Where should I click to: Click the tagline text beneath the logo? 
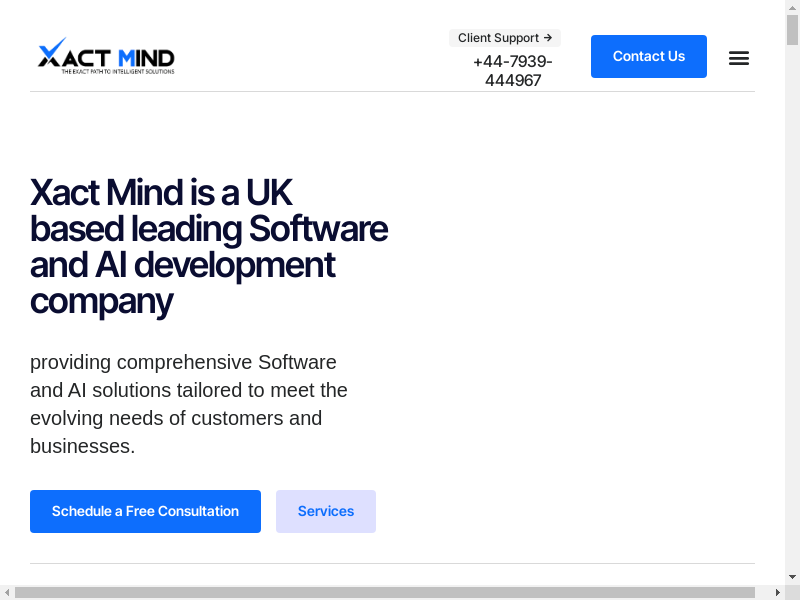(x=118, y=72)
